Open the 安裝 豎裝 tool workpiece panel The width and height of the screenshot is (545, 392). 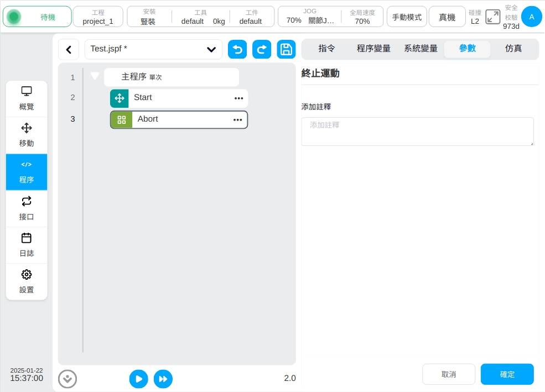point(200,17)
